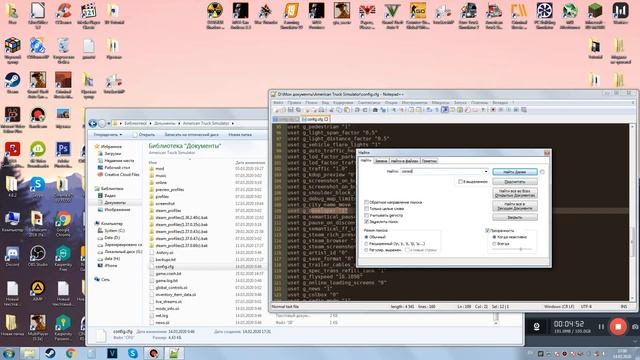Open the CCleaner desktop shortcut
The height and width of the screenshot is (360, 640).
point(63,13)
